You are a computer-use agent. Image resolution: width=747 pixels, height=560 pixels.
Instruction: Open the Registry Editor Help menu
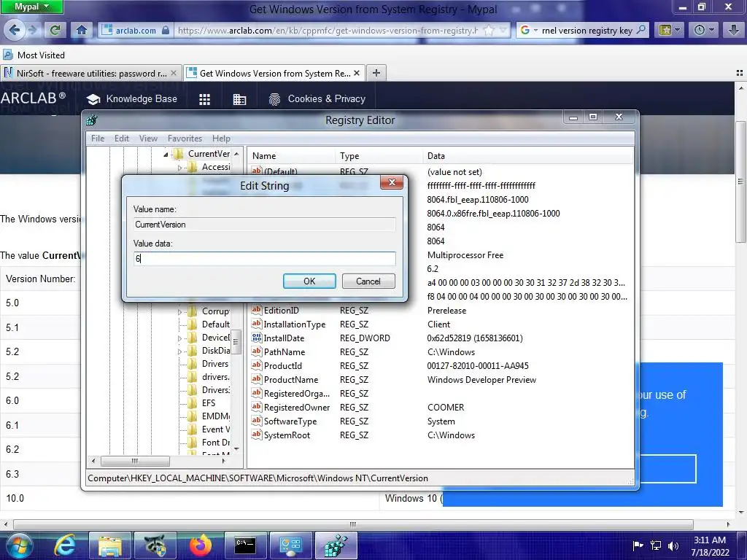coord(221,138)
